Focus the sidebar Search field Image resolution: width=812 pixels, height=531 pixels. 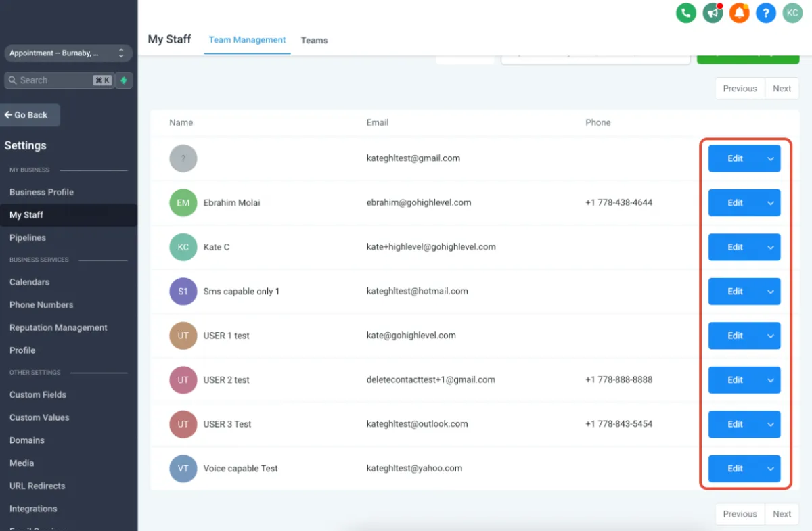[59, 80]
